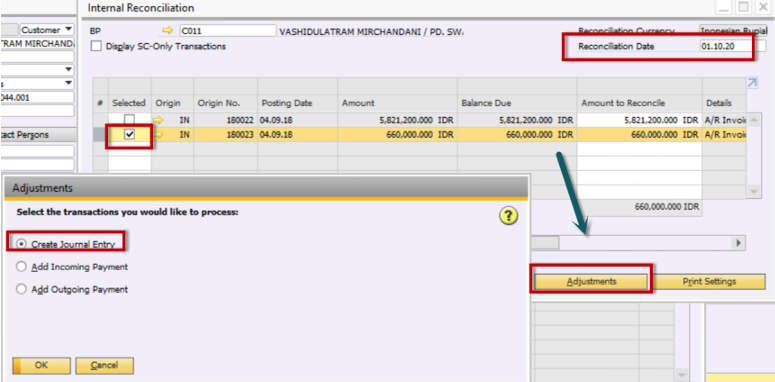Minimize the Internal Reconciliation window
The width and height of the screenshot is (775, 382).
pyautogui.click(x=724, y=7)
